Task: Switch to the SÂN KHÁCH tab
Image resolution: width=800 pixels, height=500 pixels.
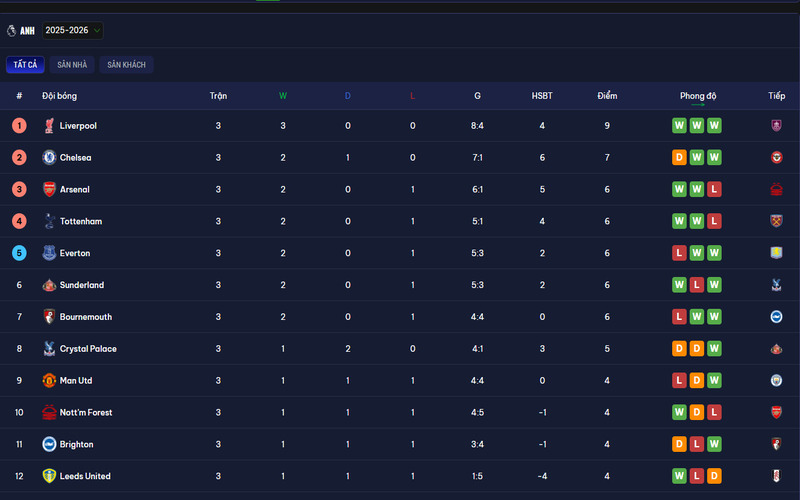Action: pyautogui.click(x=127, y=65)
